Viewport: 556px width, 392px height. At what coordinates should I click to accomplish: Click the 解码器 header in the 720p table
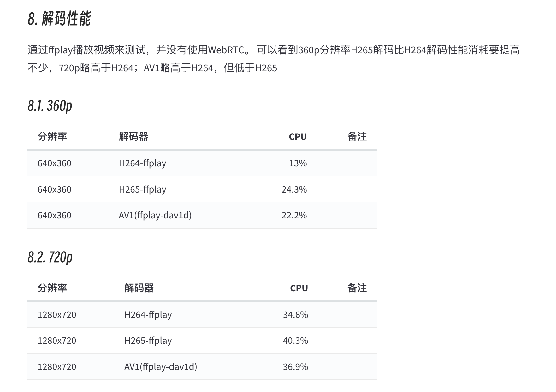point(139,288)
